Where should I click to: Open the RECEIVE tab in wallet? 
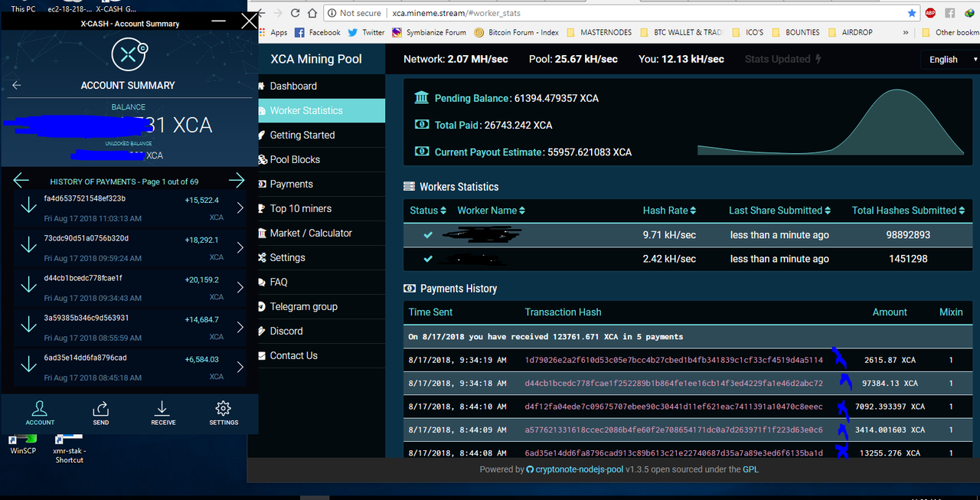(162, 413)
